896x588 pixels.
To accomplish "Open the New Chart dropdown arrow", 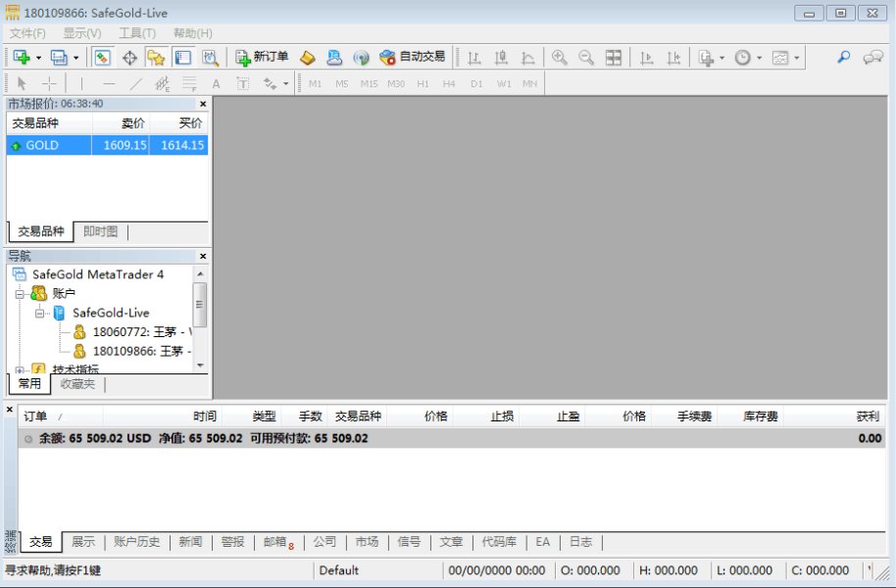I will pyautogui.click(x=39, y=58).
